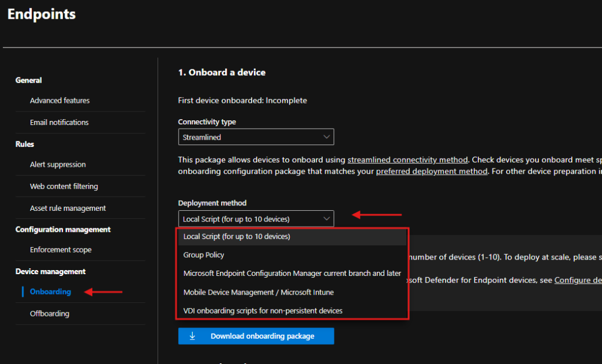
Task: Collapse the Deployment method dropdown
Action: coord(256,218)
